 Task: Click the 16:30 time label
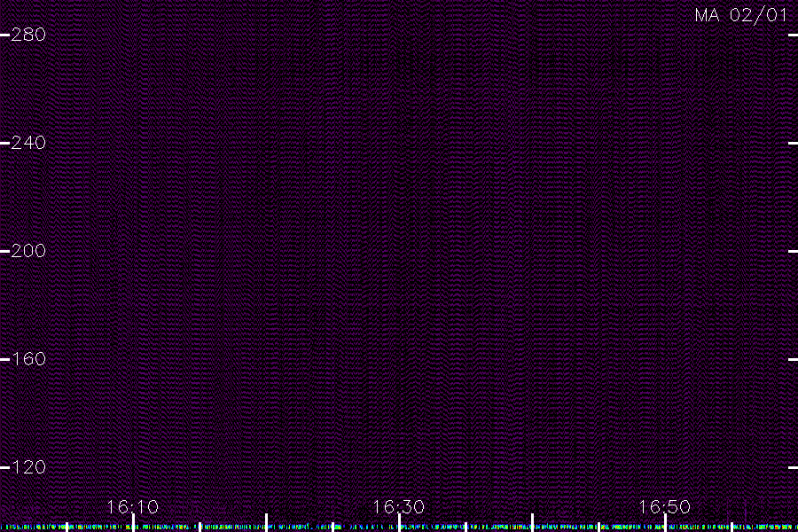[x=398, y=507]
